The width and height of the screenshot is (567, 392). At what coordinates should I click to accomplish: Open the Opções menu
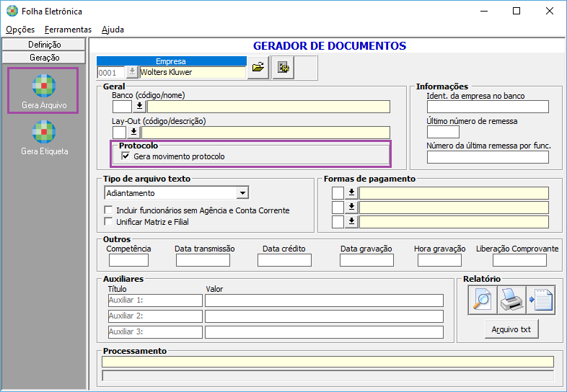tap(20, 30)
